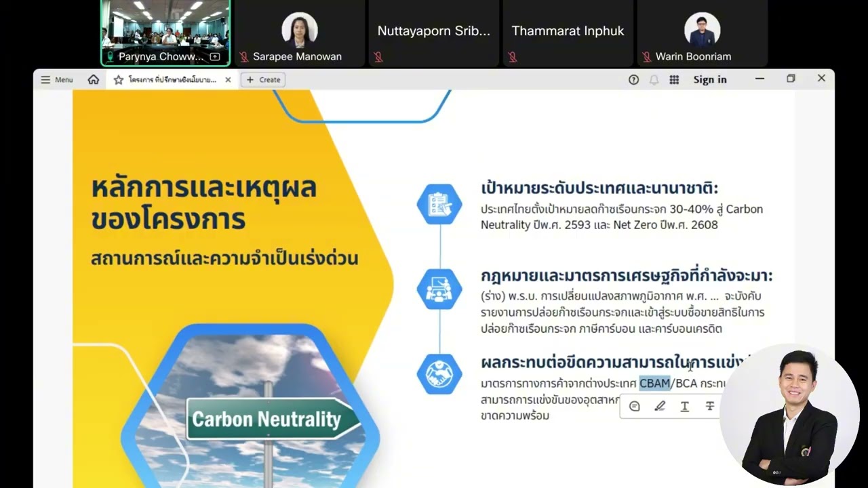
Task: Click the meeting hexagon icon on the slide
Action: [x=439, y=289]
